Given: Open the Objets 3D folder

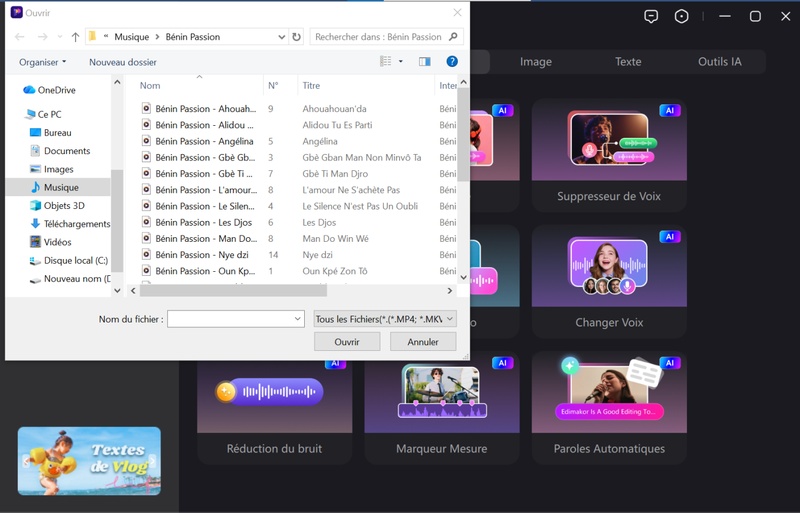Looking at the screenshot, I should tap(57, 206).
